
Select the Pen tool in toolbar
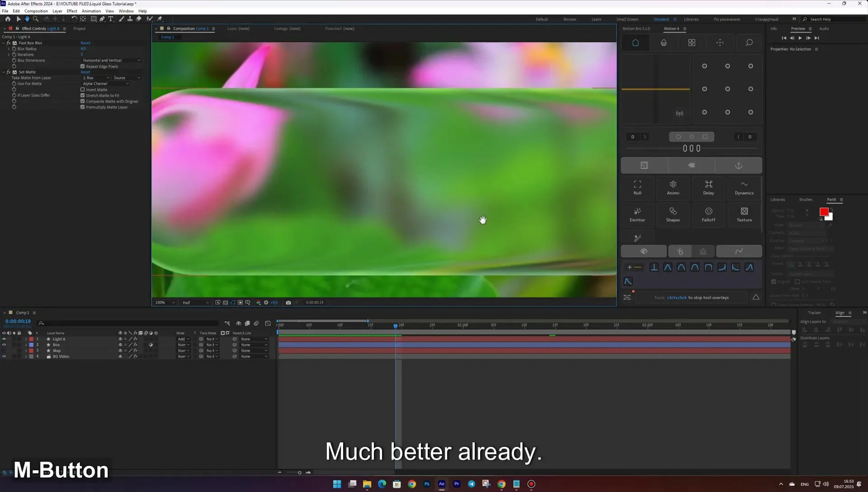point(102,19)
